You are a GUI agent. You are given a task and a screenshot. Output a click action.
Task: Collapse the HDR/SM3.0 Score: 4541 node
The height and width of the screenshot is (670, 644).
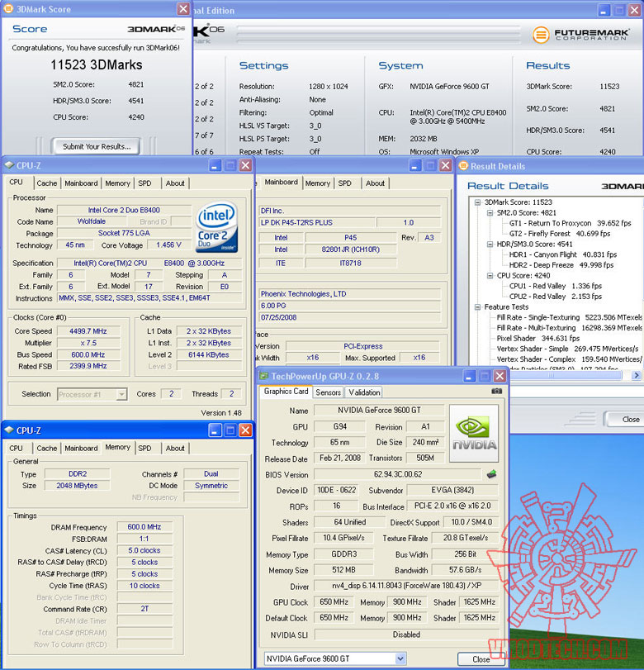(x=490, y=245)
